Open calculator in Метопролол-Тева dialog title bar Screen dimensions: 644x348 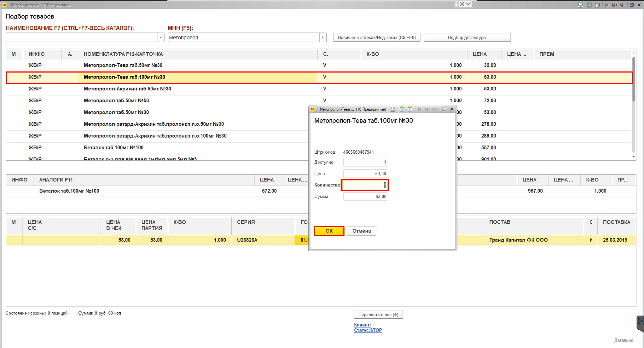402,109
